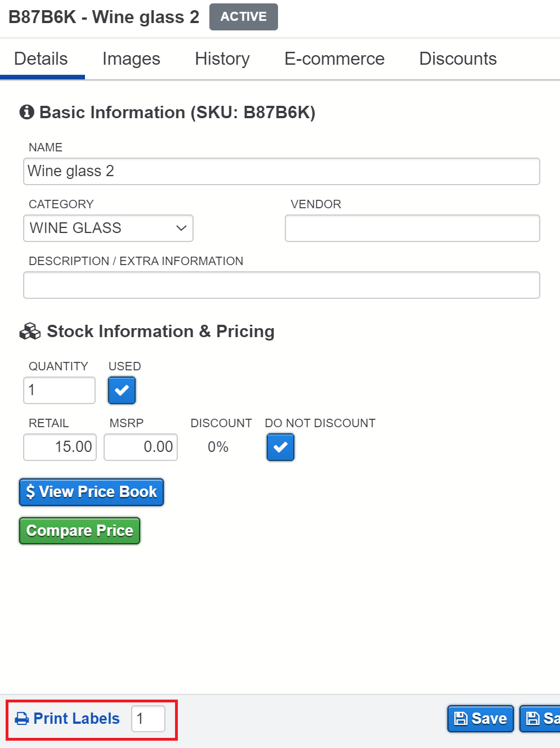Open the History tab
Viewport: 560px width, 748px height.
222,59
